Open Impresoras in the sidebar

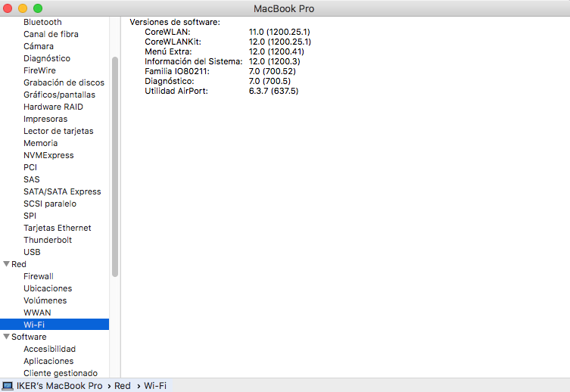(x=45, y=119)
